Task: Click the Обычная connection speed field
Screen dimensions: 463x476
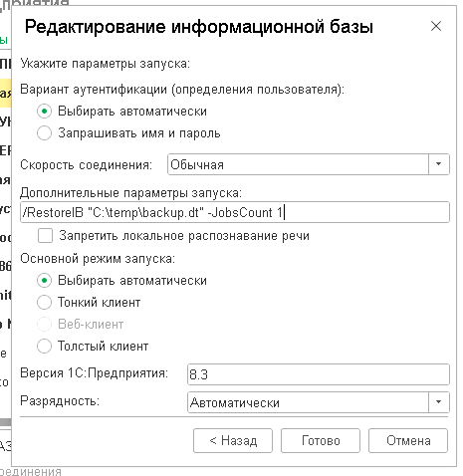Action: pos(298,164)
